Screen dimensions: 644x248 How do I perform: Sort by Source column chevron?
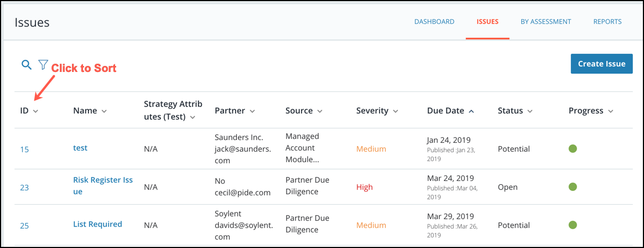320,111
